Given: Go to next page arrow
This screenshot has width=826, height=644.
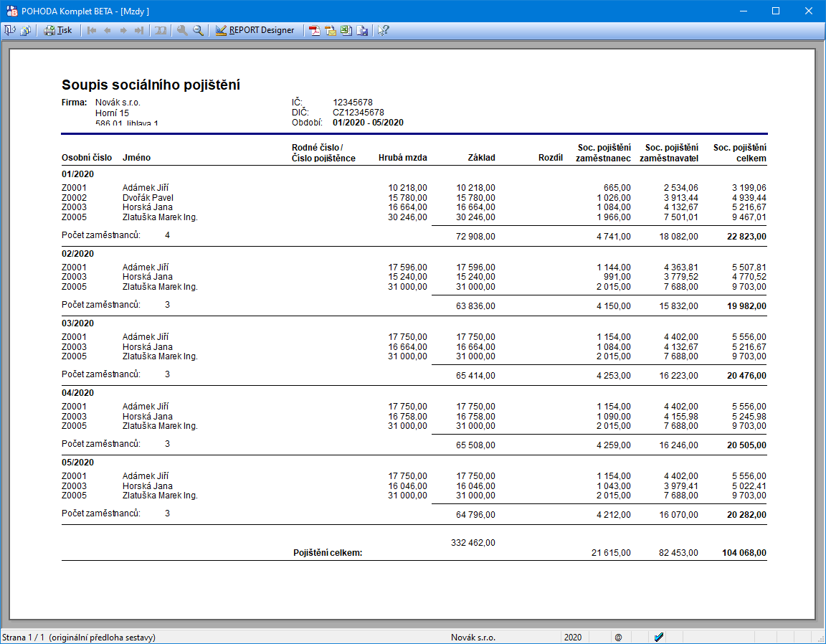Looking at the screenshot, I should 123,31.
